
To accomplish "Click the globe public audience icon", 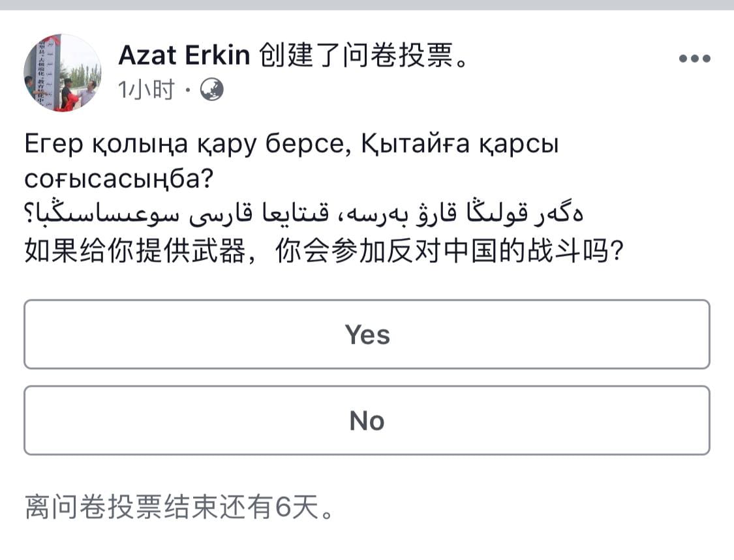I will click(211, 90).
